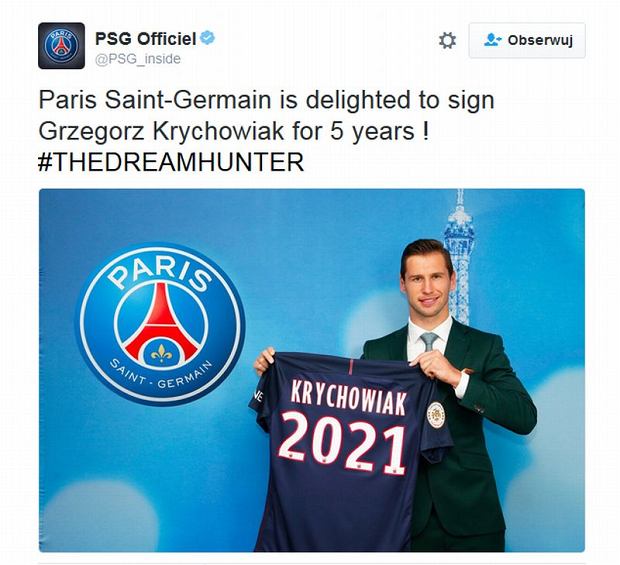
Task: Open the PSG Officiel profile avatar
Action: point(61,45)
